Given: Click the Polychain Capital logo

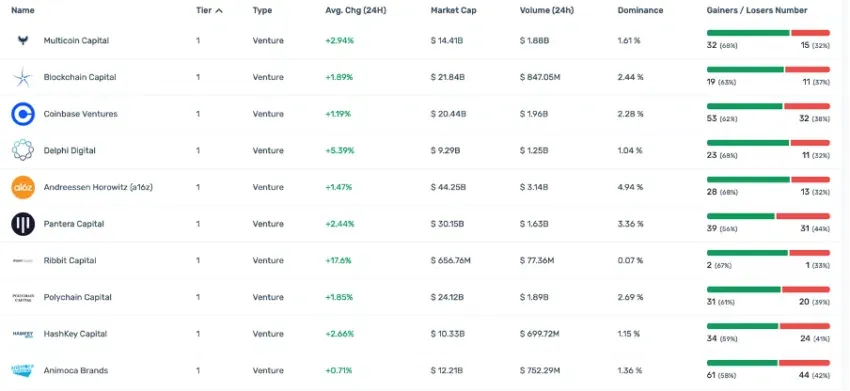Looking at the screenshot, I should point(23,297).
